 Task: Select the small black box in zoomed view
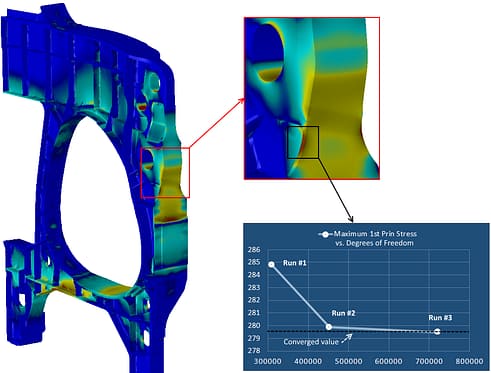(x=303, y=142)
